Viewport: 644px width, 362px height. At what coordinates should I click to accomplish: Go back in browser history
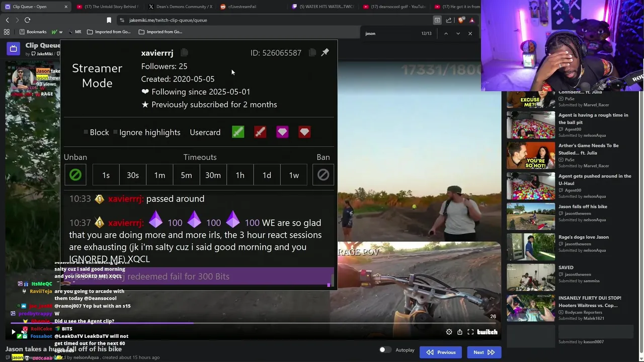[x=7, y=20]
